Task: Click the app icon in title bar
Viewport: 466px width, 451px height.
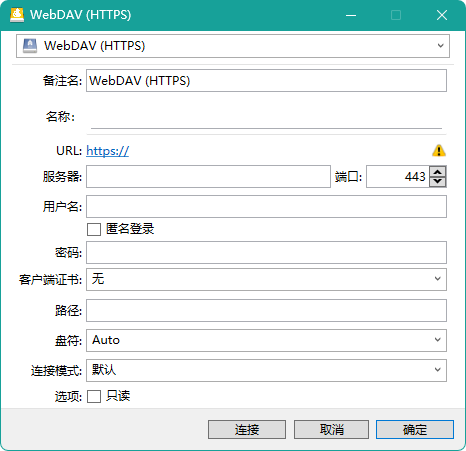Action: 17,15
